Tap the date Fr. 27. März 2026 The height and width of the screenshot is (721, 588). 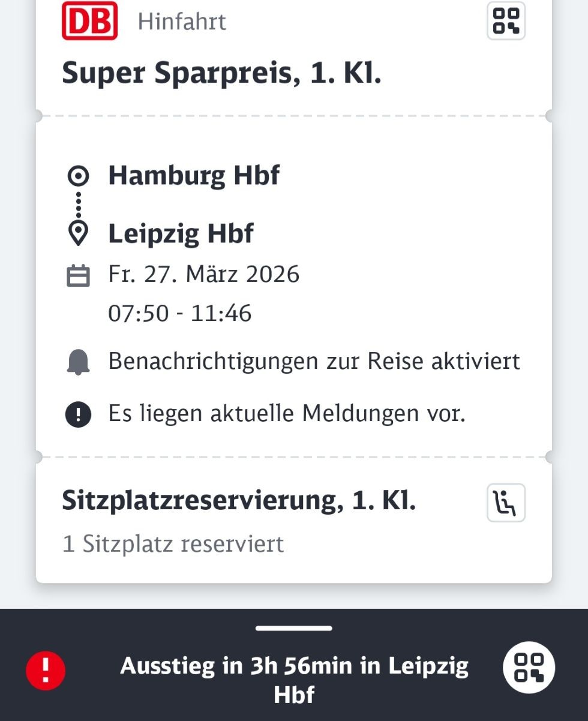203,274
